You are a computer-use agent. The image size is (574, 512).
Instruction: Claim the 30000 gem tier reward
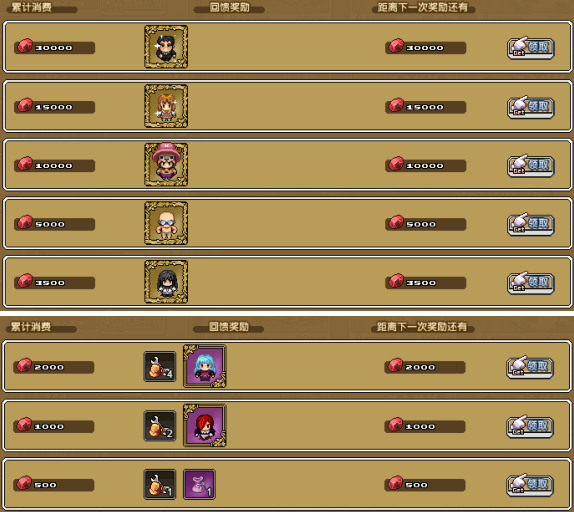click(530, 48)
